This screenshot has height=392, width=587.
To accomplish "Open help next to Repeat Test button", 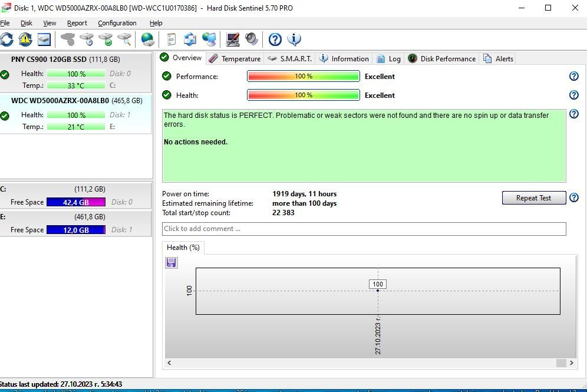I will 573,198.
